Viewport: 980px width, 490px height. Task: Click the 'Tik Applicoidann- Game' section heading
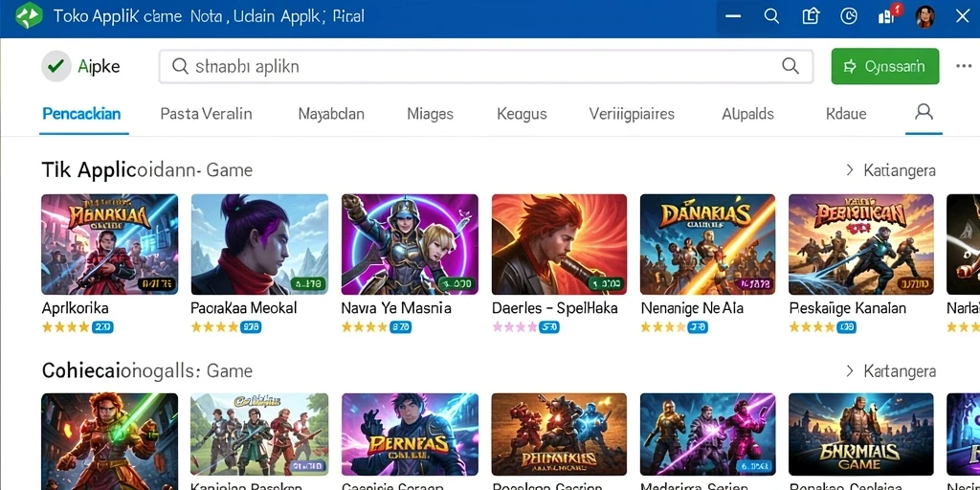click(x=146, y=170)
